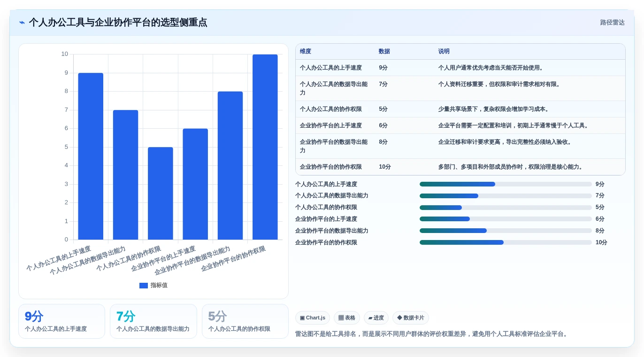Click the chart bar with value 7
This screenshot has height=357, width=644.
coord(125,175)
